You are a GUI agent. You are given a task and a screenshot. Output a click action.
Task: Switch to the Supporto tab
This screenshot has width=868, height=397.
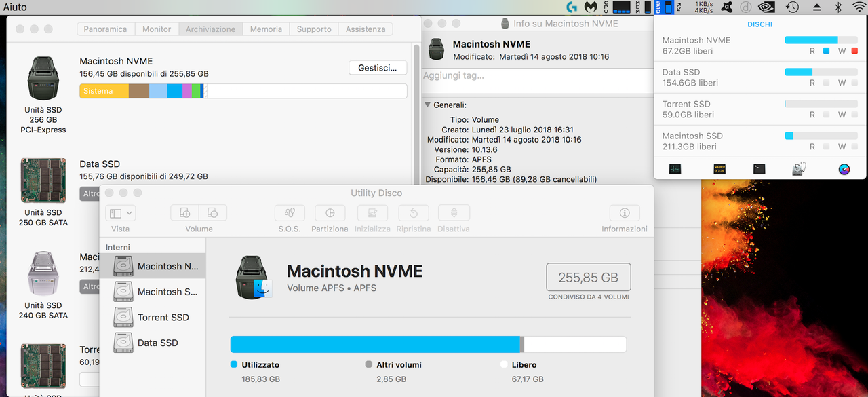coord(314,29)
